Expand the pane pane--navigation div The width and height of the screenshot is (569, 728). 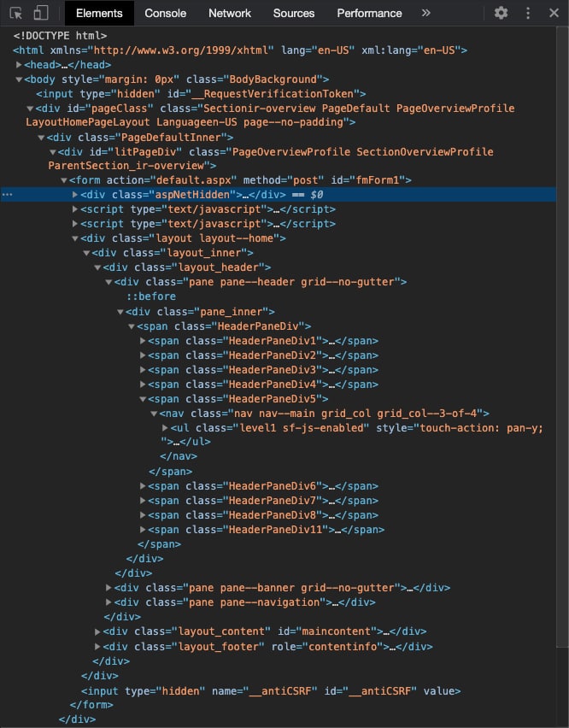click(x=109, y=602)
